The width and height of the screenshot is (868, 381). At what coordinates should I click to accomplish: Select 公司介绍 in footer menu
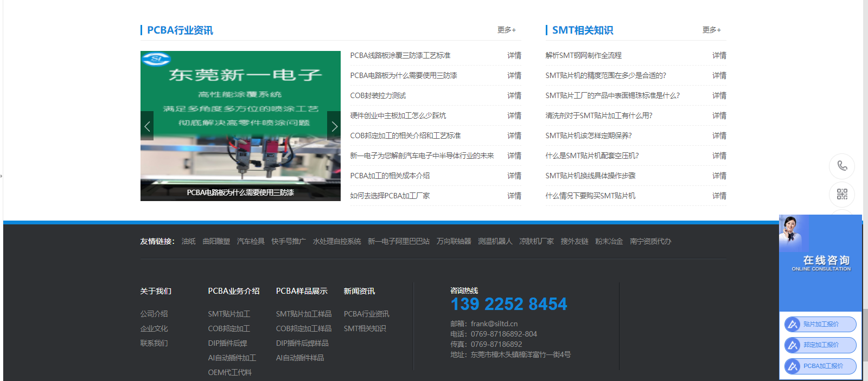tap(154, 314)
